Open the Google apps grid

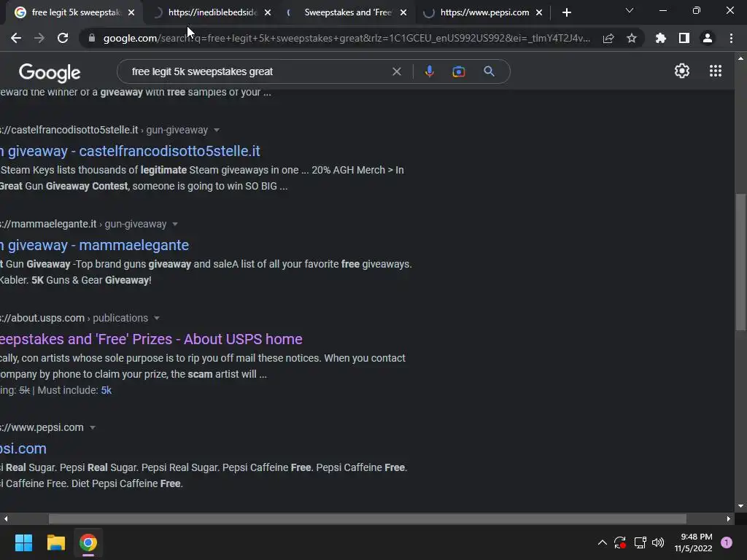click(x=716, y=71)
